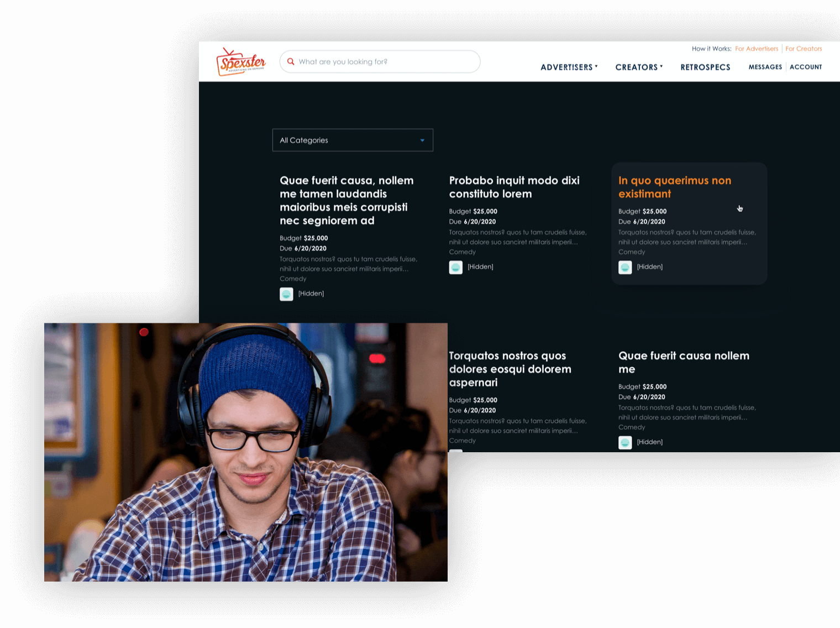Go to Messages
Image resolution: width=840 pixels, height=628 pixels.
765,67
